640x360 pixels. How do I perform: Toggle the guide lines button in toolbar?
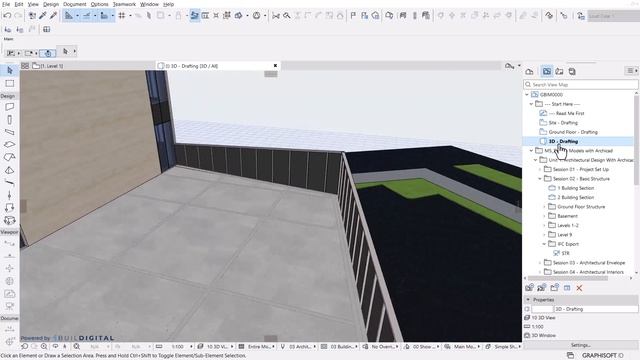click(x=69, y=16)
